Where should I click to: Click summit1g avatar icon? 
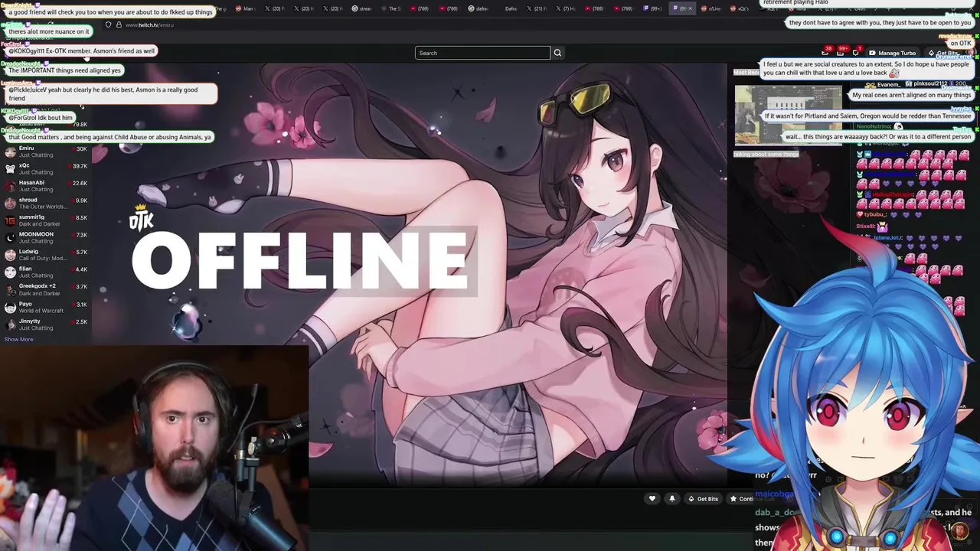(x=10, y=220)
